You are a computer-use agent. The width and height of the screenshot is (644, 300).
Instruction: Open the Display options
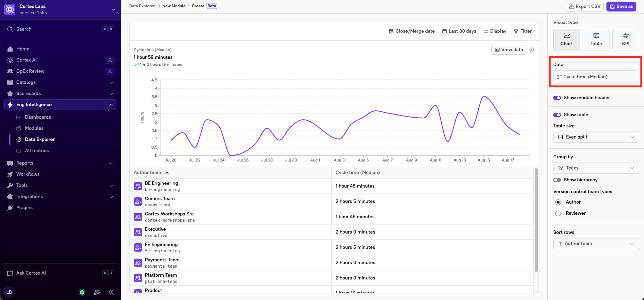coord(495,31)
